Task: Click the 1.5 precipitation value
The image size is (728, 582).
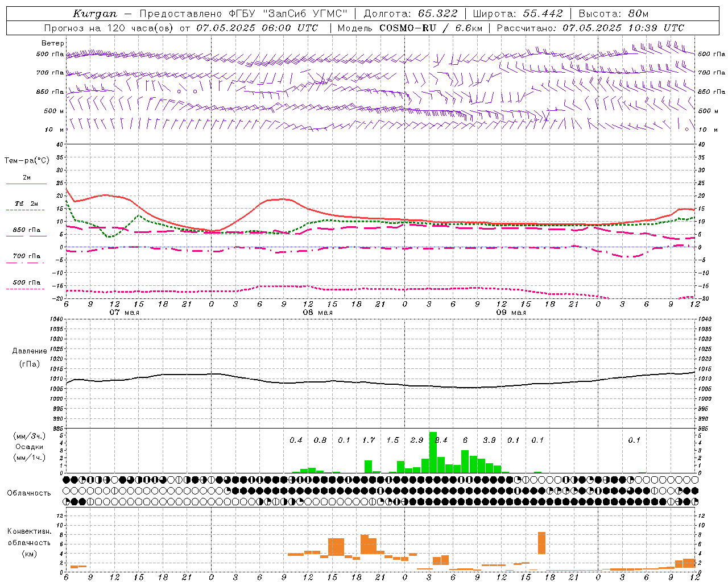Action: pyautogui.click(x=392, y=440)
